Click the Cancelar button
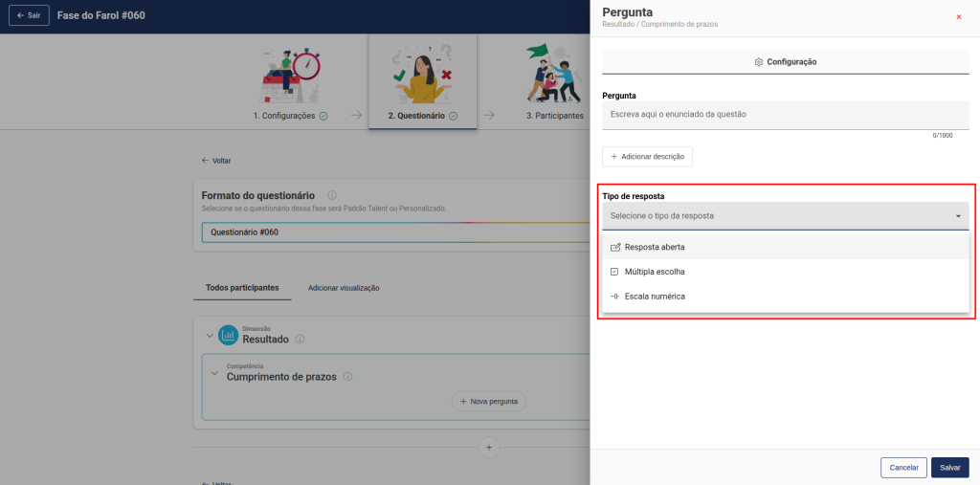 point(903,468)
